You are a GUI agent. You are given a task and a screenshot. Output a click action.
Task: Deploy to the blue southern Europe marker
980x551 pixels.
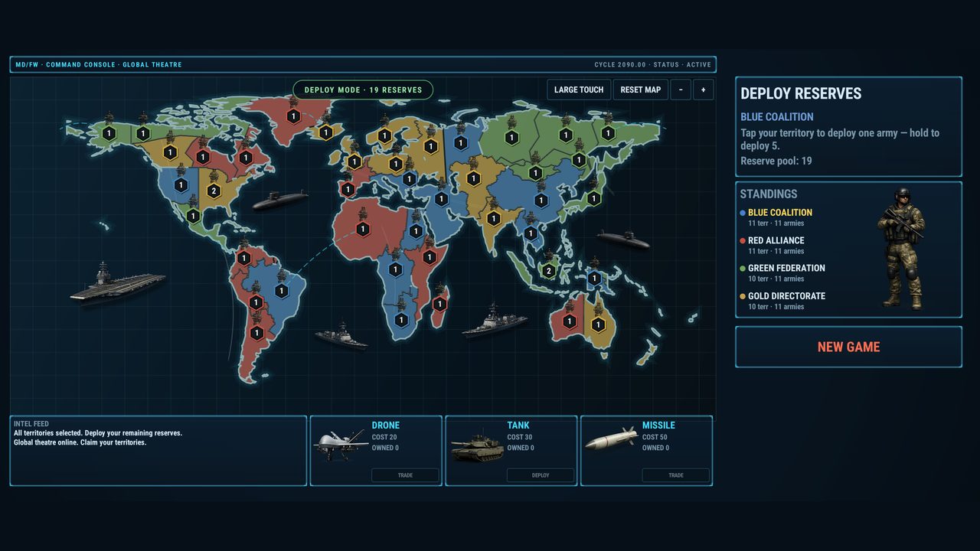pyautogui.click(x=409, y=179)
